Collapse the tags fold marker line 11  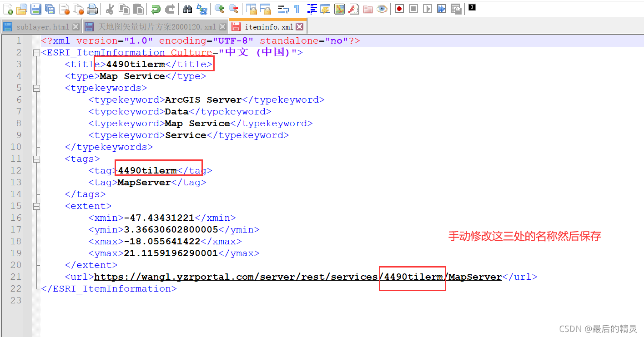[x=36, y=159]
